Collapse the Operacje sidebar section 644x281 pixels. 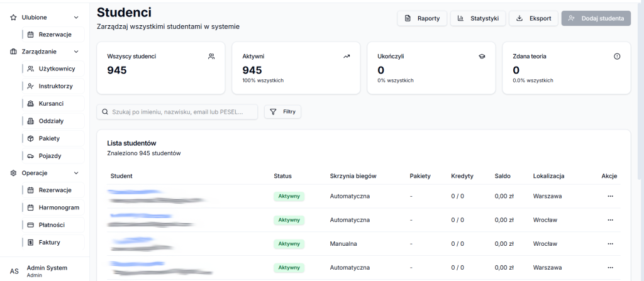pyautogui.click(x=76, y=173)
